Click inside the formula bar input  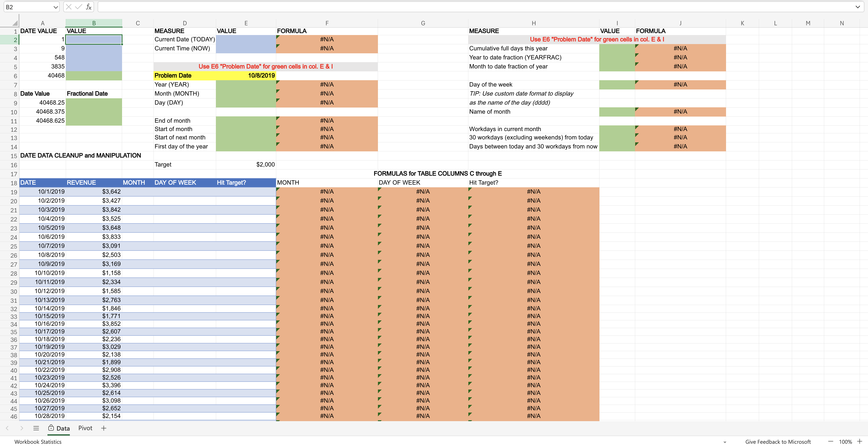pos(472,7)
